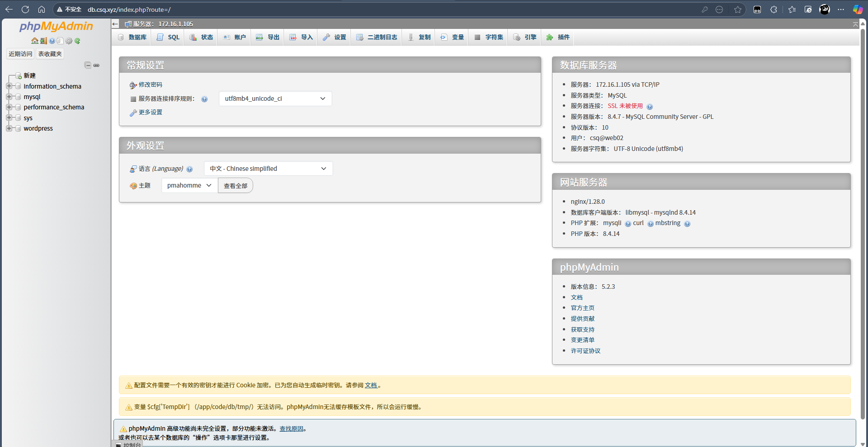Click the 变更清单 link
868x447 pixels.
[582, 340]
